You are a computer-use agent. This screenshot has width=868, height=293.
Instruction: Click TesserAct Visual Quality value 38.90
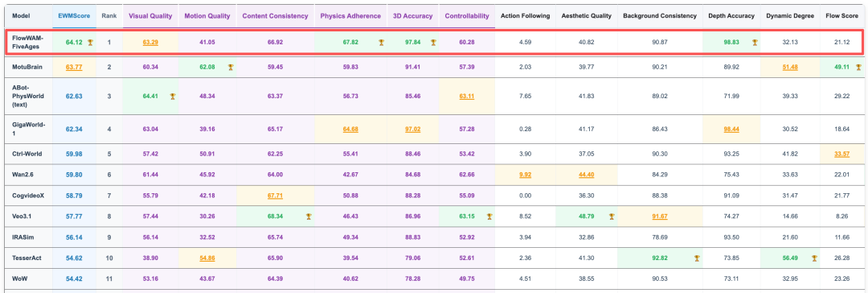tap(150, 258)
